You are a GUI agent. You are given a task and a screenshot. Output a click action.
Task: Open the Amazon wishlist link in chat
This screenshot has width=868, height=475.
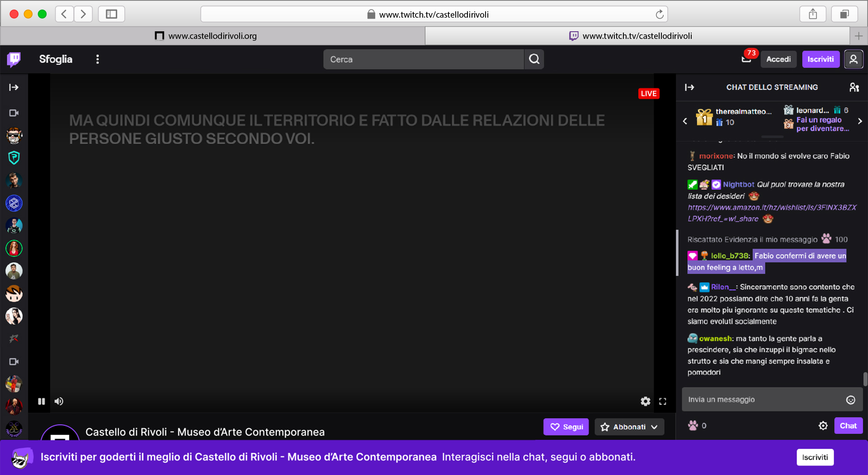[x=772, y=213]
